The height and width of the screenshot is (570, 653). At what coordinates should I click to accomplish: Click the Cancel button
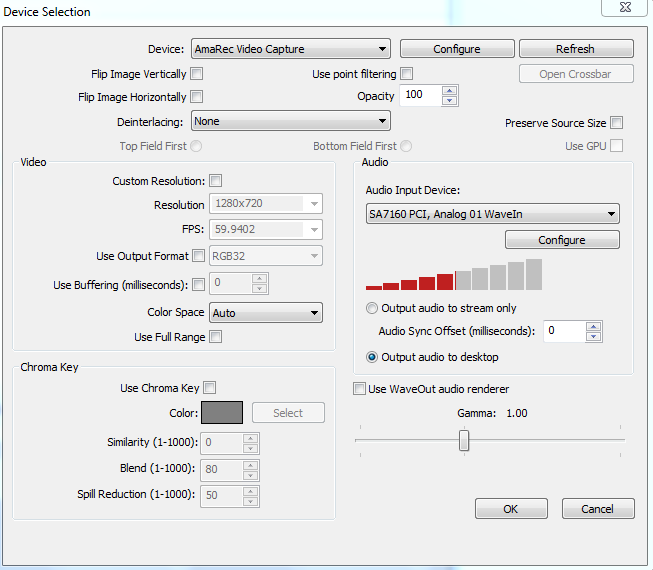[x=598, y=509]
